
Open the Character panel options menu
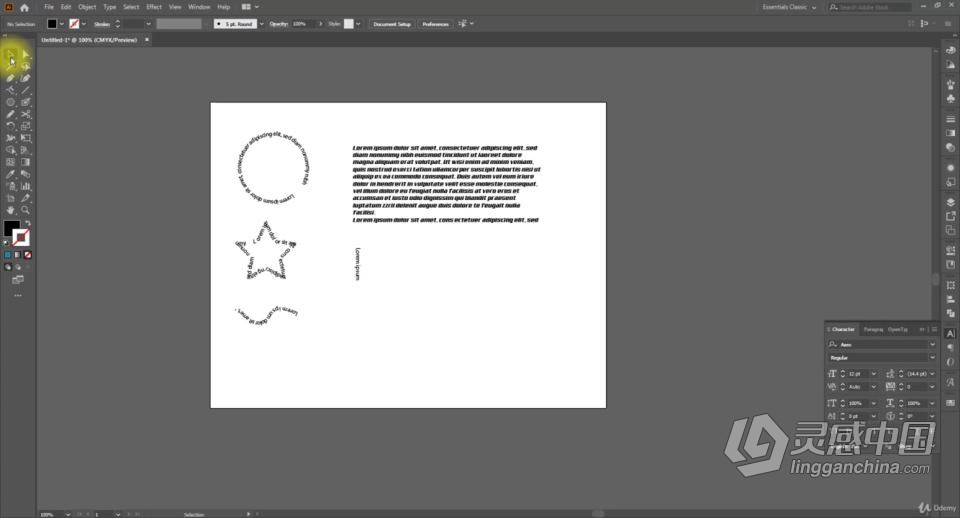(x=934, y=329)
